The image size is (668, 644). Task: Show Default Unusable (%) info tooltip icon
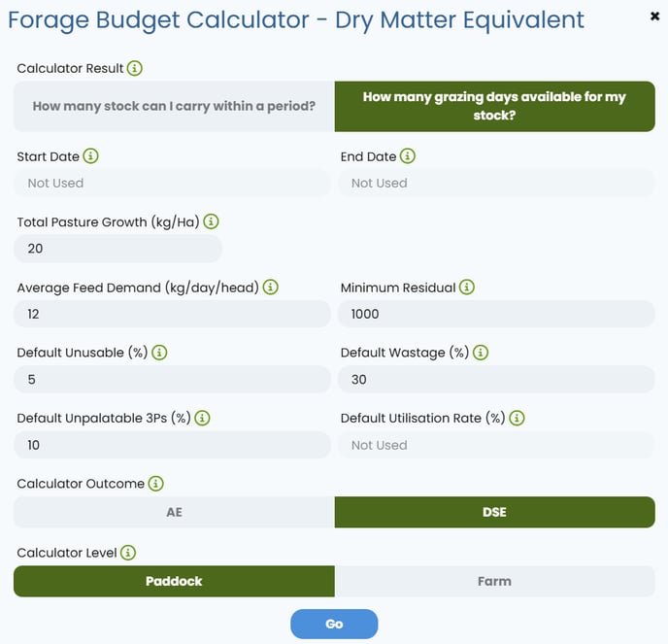(x=159, y=353)
